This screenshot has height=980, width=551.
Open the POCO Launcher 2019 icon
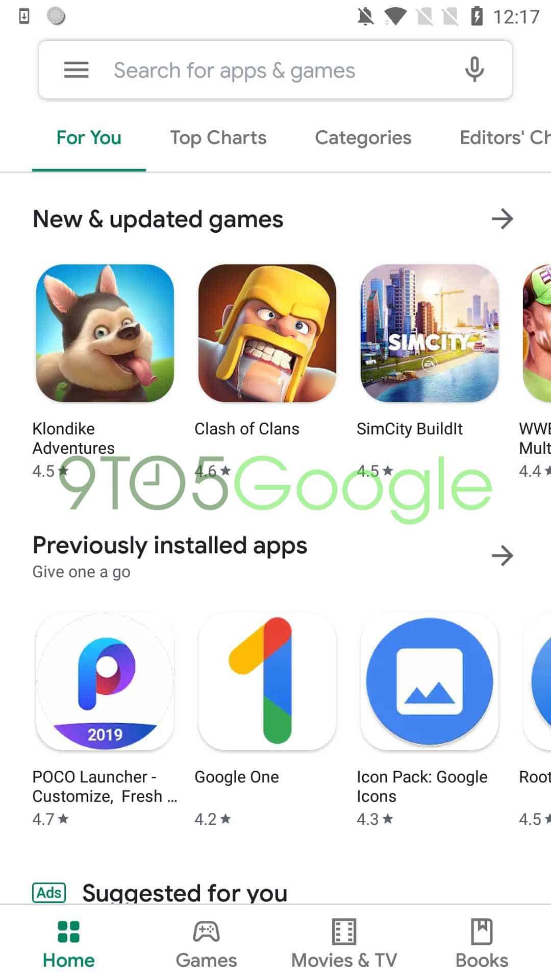coord(105,681)
